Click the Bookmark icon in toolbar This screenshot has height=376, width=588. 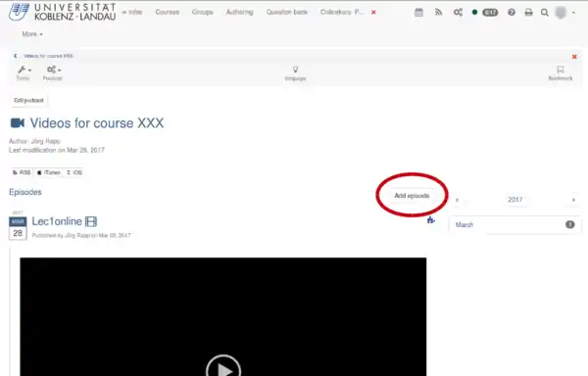(x=561, y=73)
